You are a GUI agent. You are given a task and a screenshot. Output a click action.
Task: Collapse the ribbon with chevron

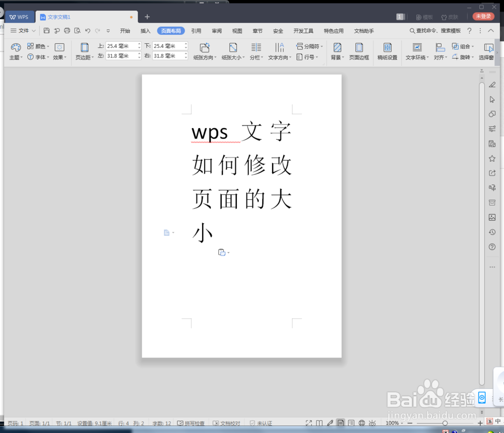coord(491,31)
